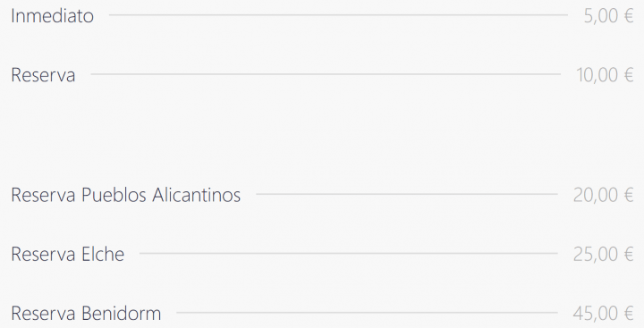The width and height of the screenshot is (644, 328).
Task: Select Reserva Pueblos Alicantinos label
Action: [126, 195]
